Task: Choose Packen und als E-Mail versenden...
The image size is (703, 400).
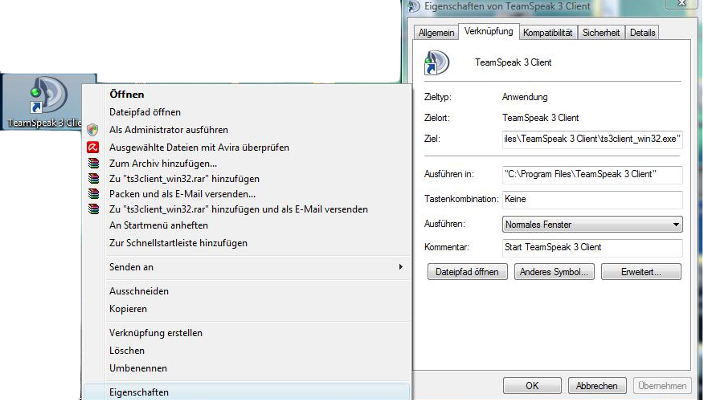Action: [x=182, y=194]
